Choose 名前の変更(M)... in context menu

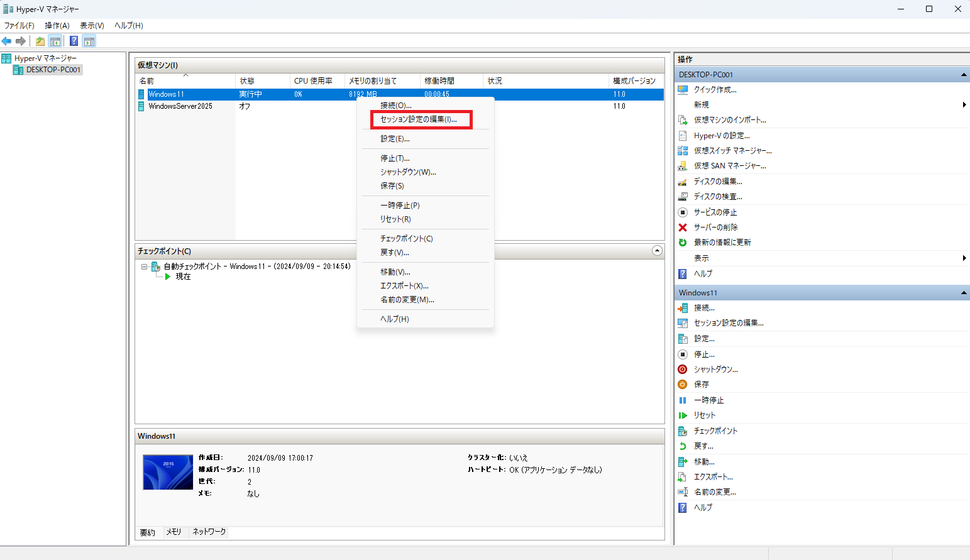426,300
